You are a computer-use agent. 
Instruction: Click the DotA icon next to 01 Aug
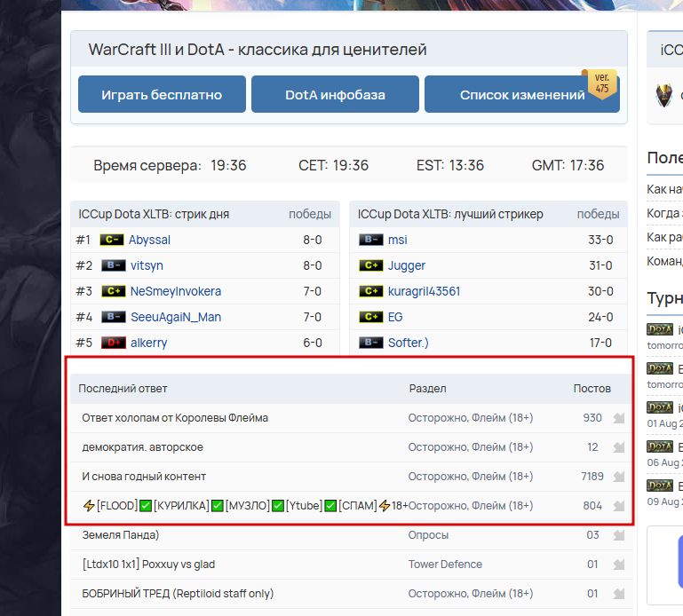[x=660, y=407]
